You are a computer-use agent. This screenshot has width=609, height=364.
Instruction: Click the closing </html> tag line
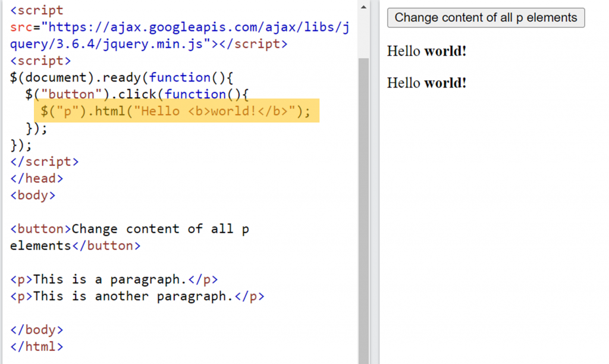click(36, 346)
